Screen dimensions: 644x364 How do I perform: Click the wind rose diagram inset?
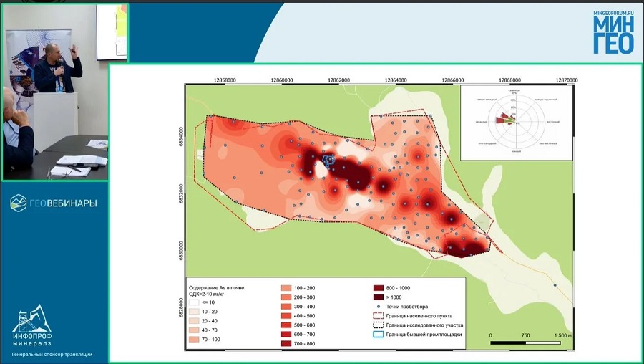pyautogui.click(x=516, y=122)
